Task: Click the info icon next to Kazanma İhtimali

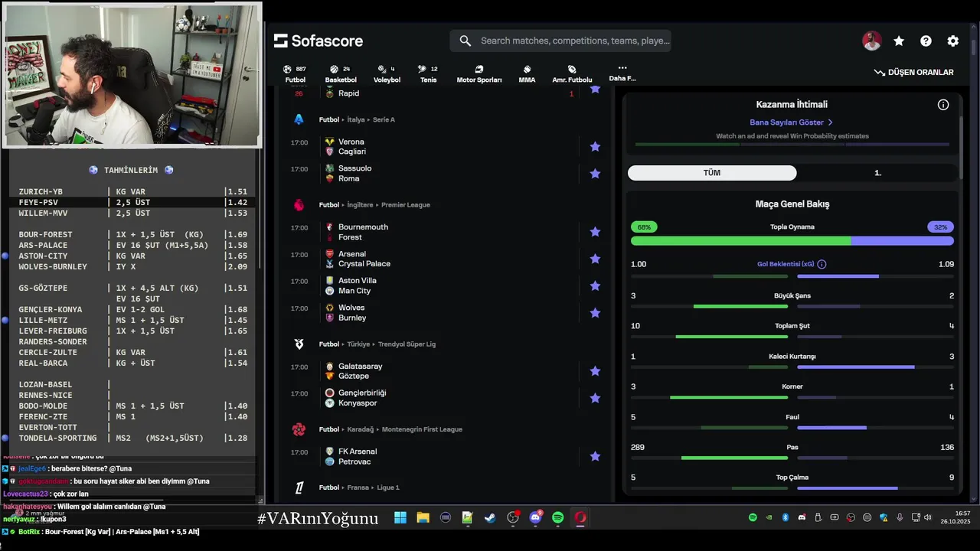Action: click(943, 105)
